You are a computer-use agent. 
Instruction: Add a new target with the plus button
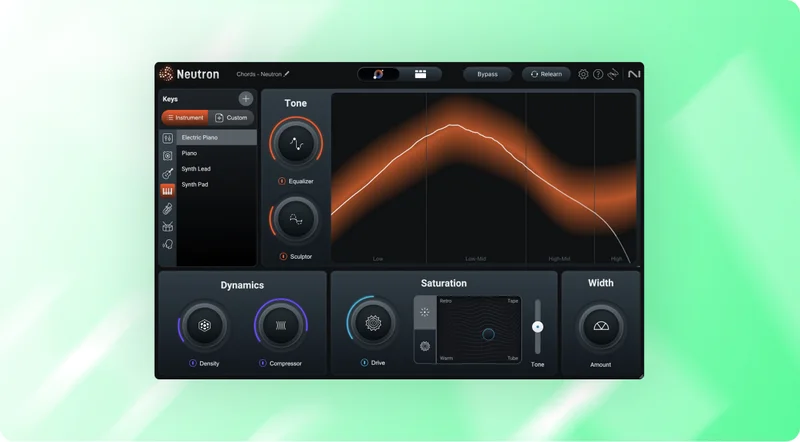[245, 99]
